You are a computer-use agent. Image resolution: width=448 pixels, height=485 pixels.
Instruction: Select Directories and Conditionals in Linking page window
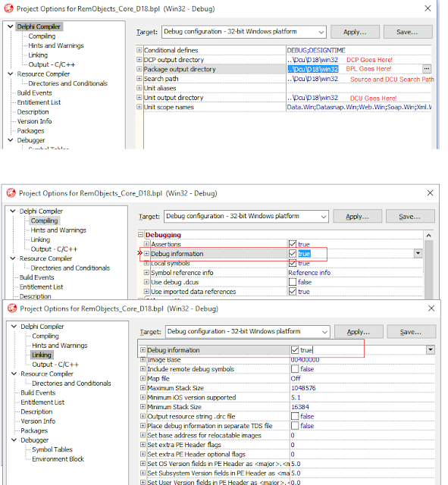(x=71, y=383)
